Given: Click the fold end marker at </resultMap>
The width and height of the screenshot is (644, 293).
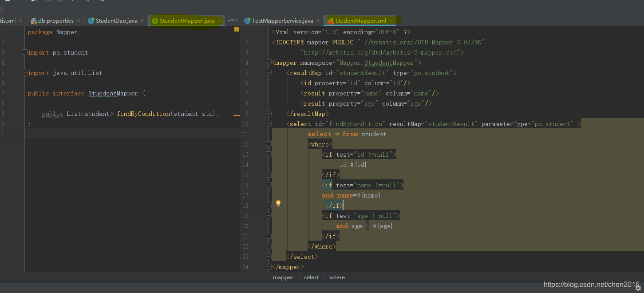Looking at the screenshot, I should (x=269, y=114).
